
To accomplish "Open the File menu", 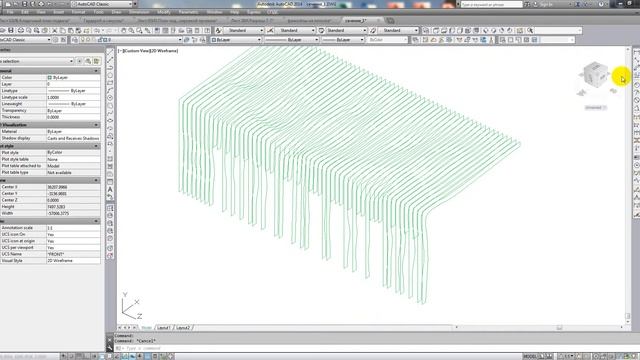I will 10,12.
